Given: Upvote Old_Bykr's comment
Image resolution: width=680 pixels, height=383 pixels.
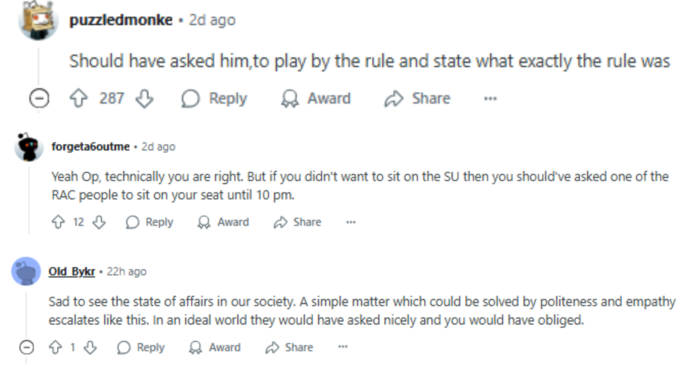Looking at the screenshot, I should (55, 347).
